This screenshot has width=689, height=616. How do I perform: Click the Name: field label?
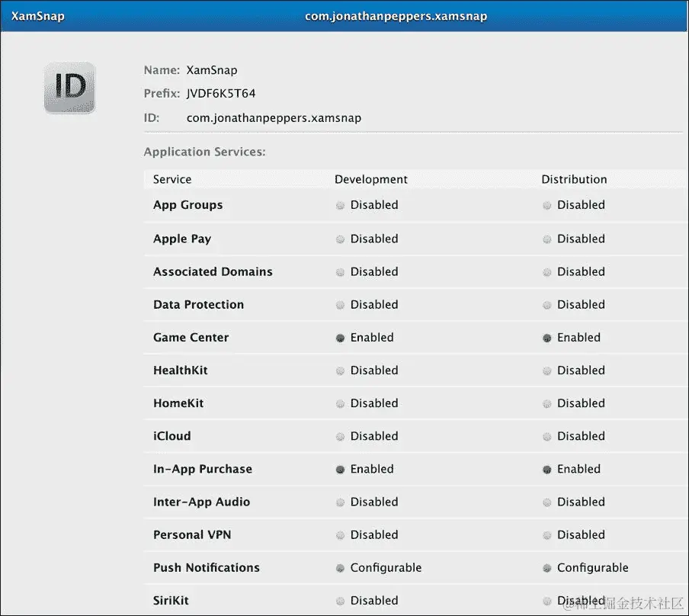tap(162, 70)
